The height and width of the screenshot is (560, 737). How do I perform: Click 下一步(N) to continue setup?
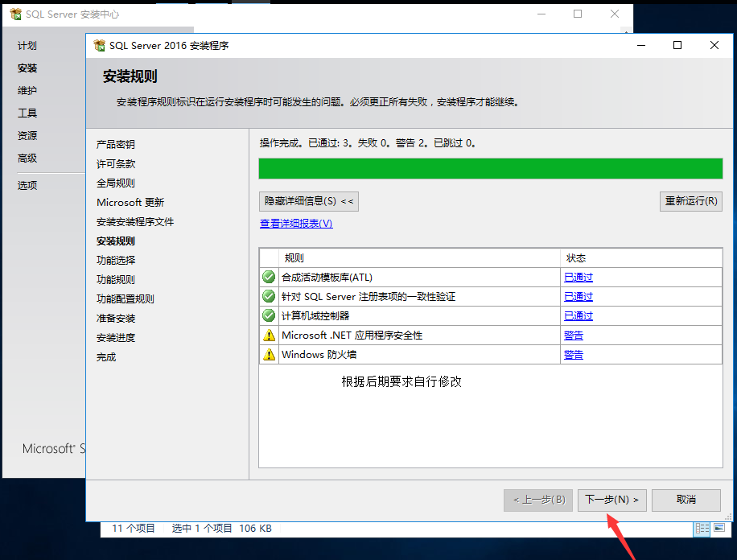coord(611,500)
